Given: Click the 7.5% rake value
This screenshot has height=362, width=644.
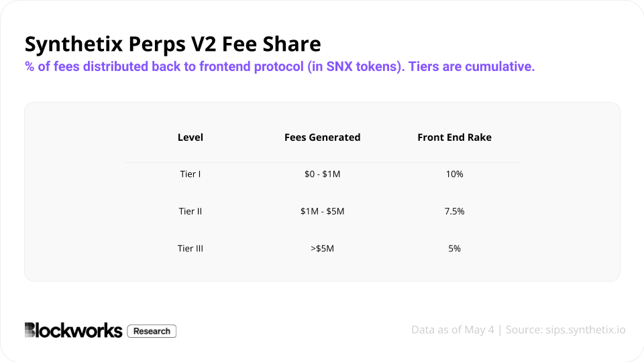Looking at the screenshot, I should (454, 211).
